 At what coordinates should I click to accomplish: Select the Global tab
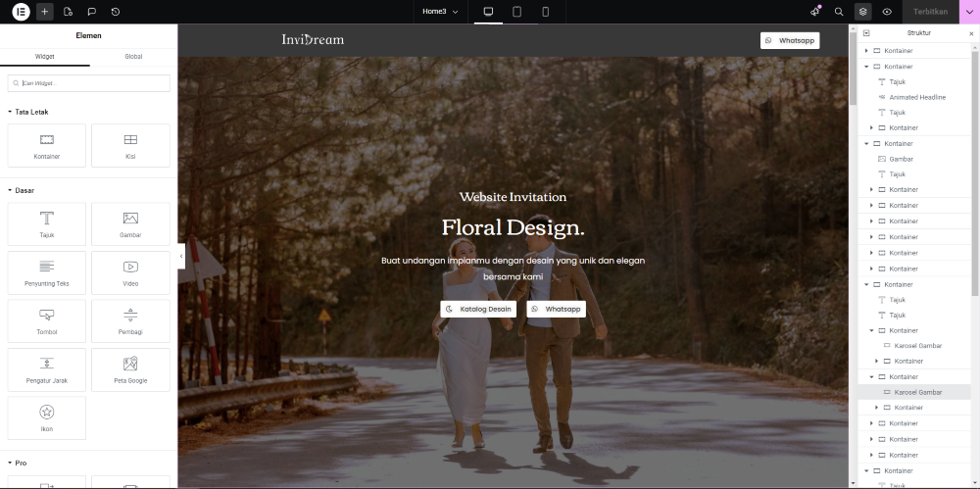tap(133, 56)
